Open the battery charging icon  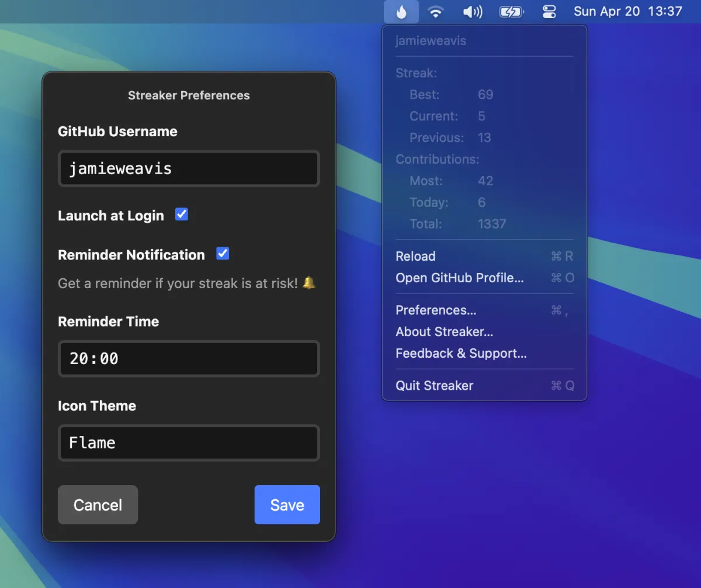pos(512,11)
